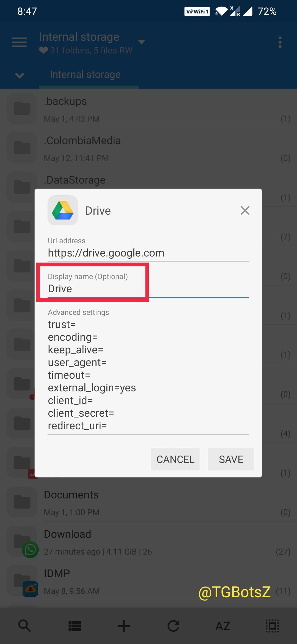Tap the select-all icon in toolbar
This screenshot has height=644, width=297.
(x=272, y=626)
